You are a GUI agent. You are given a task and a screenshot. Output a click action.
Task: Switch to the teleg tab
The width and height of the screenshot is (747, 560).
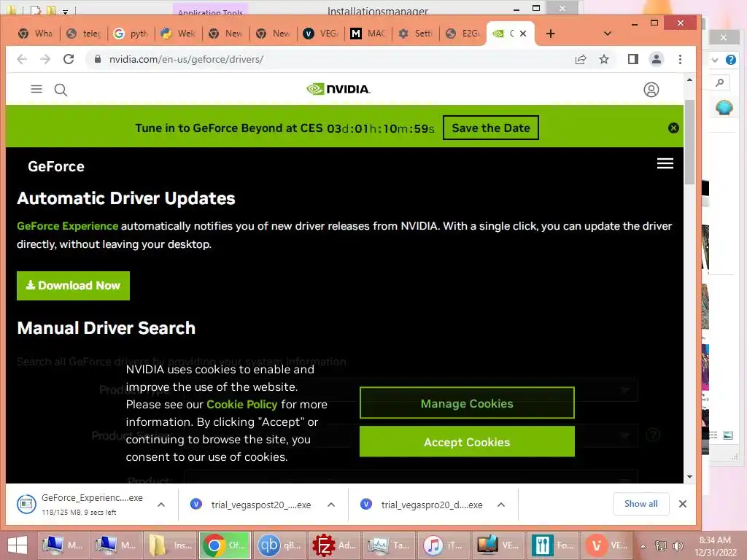pyautogui.click(x=84, y=34)
